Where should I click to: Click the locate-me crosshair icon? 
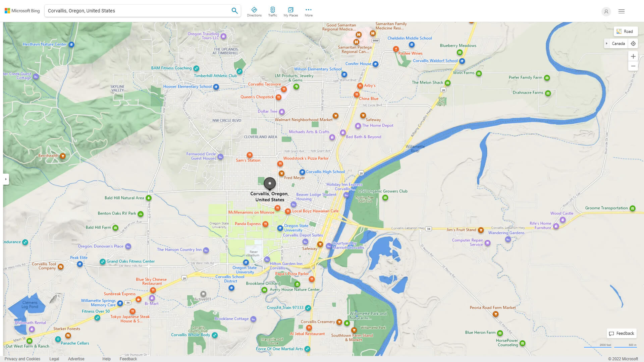point(633,44)
